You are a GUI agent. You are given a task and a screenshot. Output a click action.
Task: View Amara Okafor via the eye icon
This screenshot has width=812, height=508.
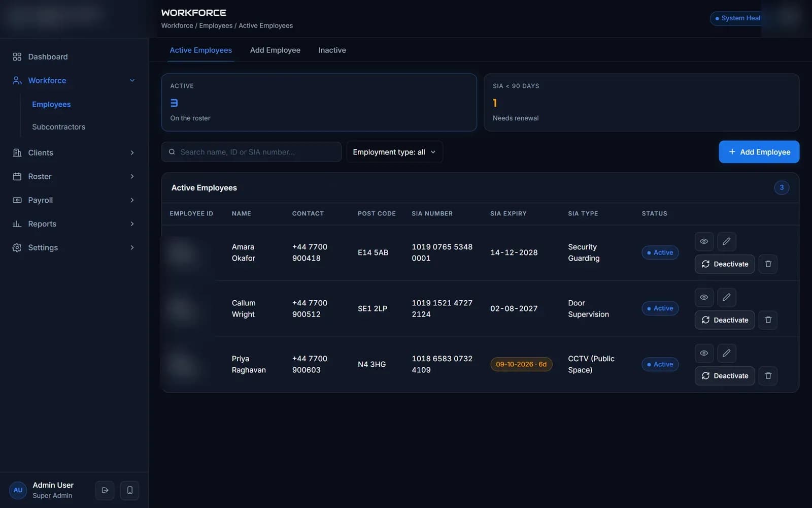(x=704, y=241)
